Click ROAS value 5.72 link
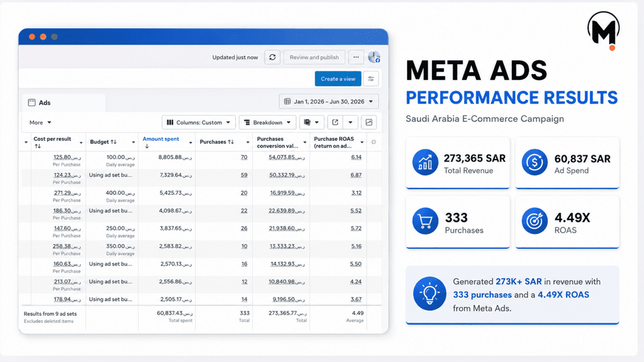Image resolution: width=644 pixels, height=362 pixels. (356, 228)
